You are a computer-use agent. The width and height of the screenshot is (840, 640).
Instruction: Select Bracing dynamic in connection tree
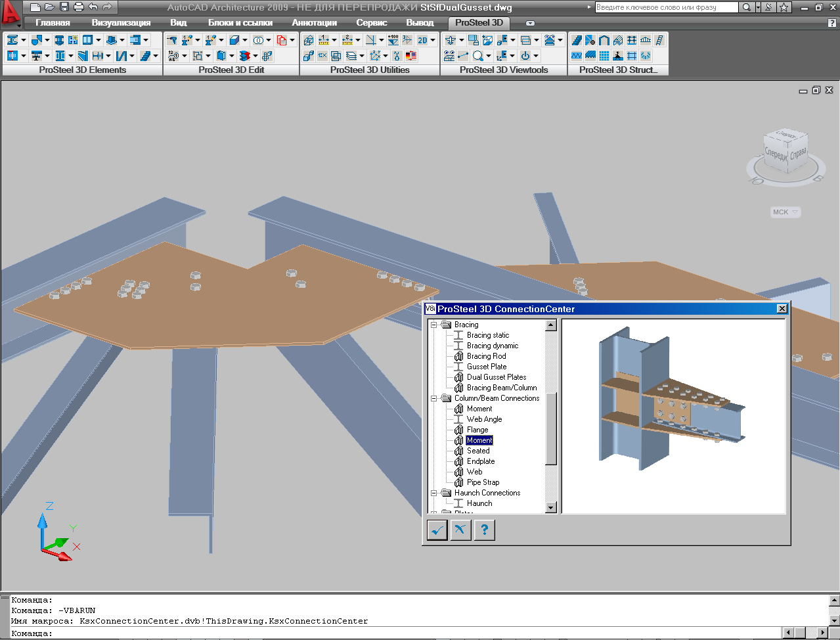[493, 346]
